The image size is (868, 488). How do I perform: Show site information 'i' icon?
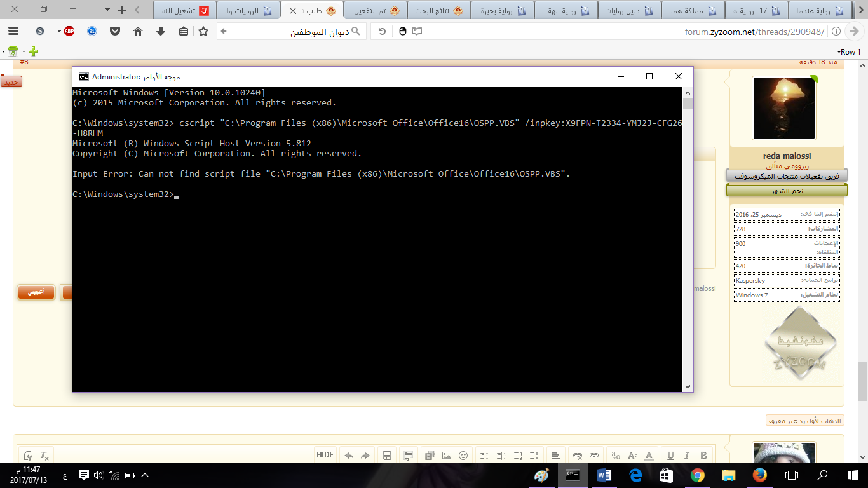(836, 31)
